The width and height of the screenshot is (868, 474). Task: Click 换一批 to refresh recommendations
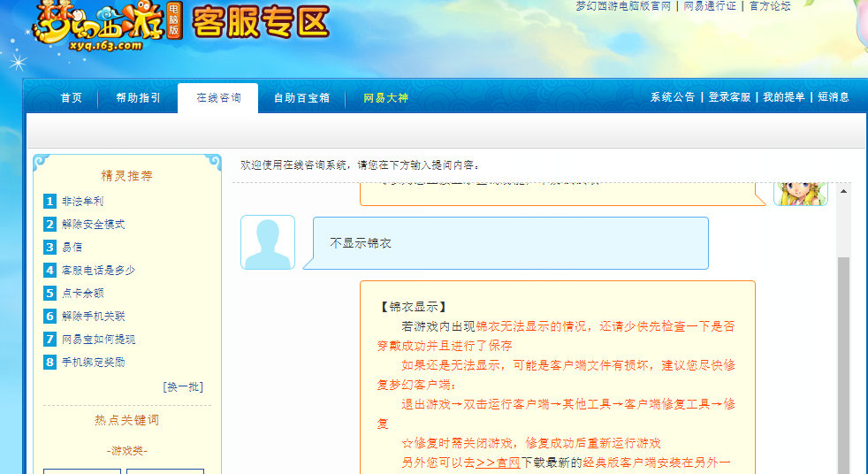point(183,386)
